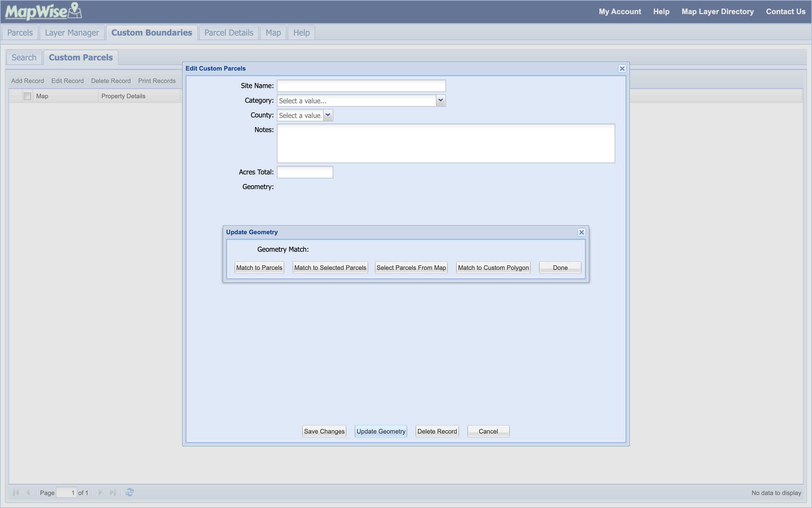Click the Map column header
The height and width of the screenshot is (508, 812).
[x=65, y=96]
